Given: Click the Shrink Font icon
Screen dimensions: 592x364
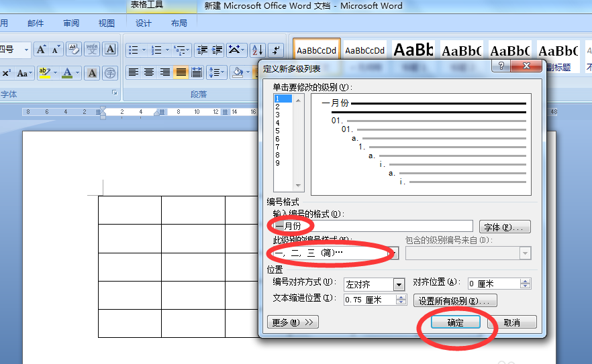Looking at the screenshot, I should 56,50.
